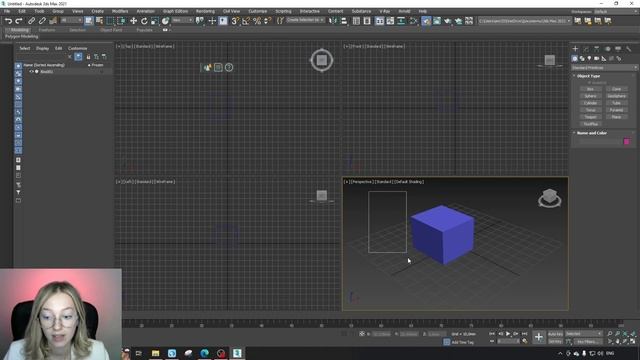Click the Play Animation button
Viewport: 640px width, 360px height.
[508, 334]
